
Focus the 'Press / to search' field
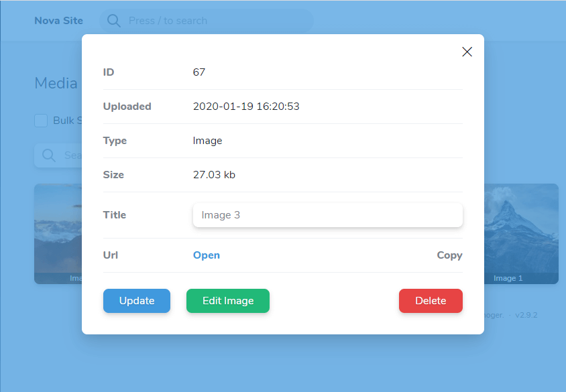[x=215, y=21]
